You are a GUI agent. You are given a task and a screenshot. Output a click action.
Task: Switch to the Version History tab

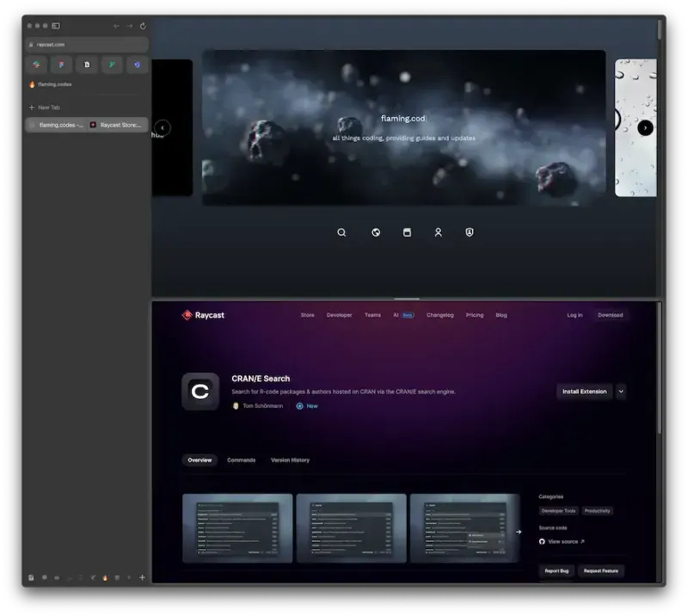tap(290, 460)
